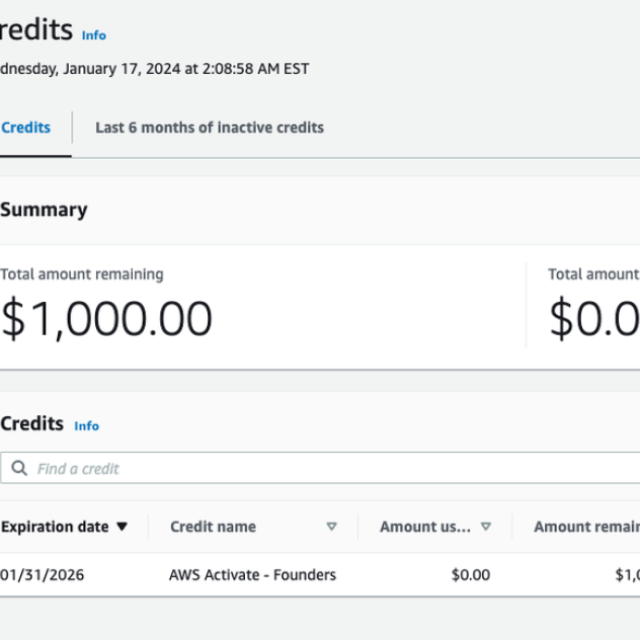Screen dimensions: 640x640
Task: Click the $1,000.00 total remaining value
Action: click(x=107, y=318)
